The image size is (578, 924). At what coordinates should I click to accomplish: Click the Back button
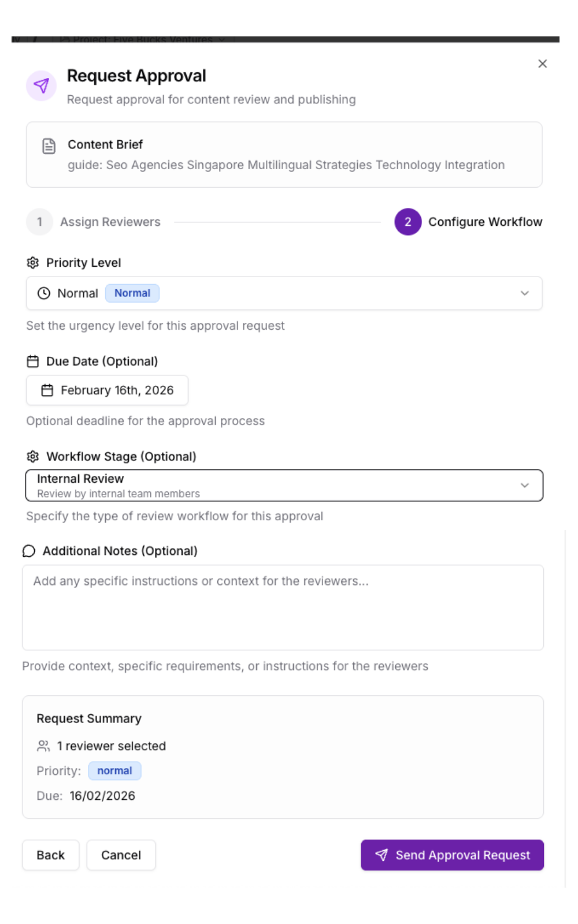tap(51, 855)
